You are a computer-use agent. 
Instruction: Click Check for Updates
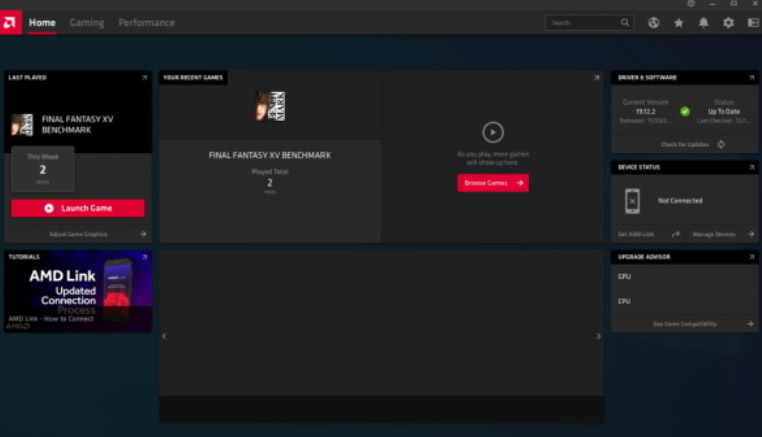[x=685, y=144]
